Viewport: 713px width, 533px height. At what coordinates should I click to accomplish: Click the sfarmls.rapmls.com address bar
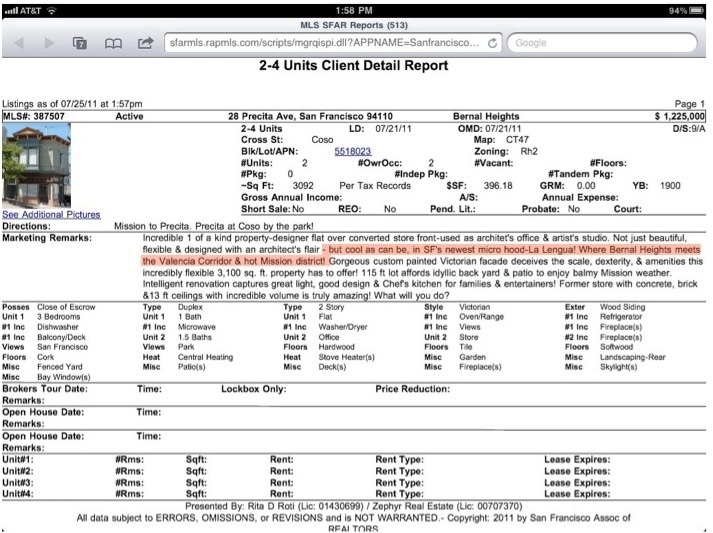320,44
